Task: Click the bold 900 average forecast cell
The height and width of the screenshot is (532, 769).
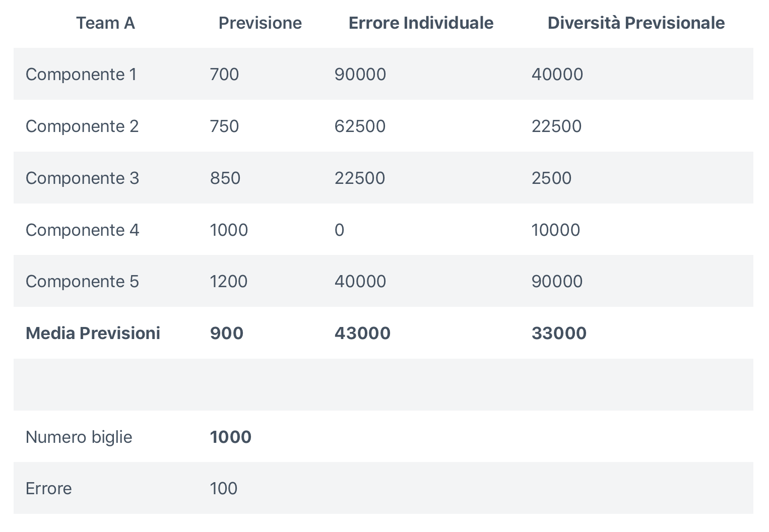Action: [226, 334]
